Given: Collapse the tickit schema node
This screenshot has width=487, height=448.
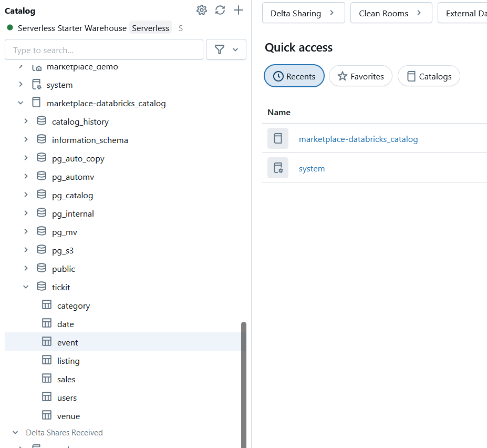Looking at the screenshot, I should tap(26, 287).
